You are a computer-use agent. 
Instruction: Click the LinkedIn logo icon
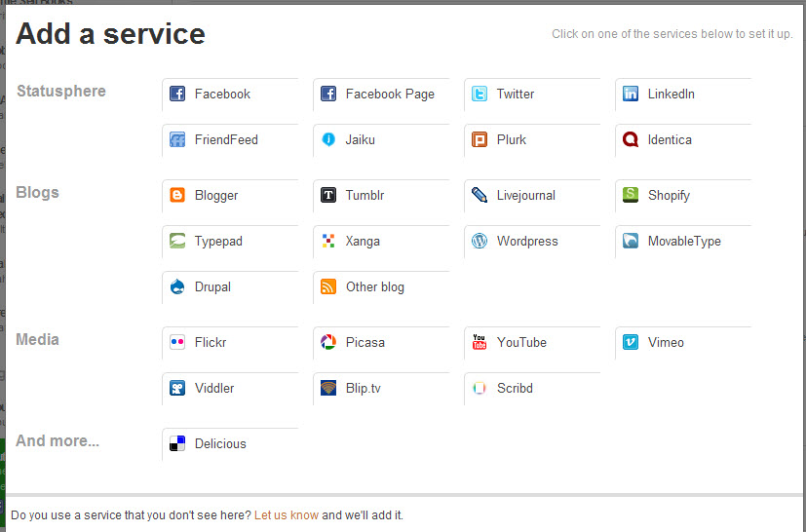tap(631, 95)
